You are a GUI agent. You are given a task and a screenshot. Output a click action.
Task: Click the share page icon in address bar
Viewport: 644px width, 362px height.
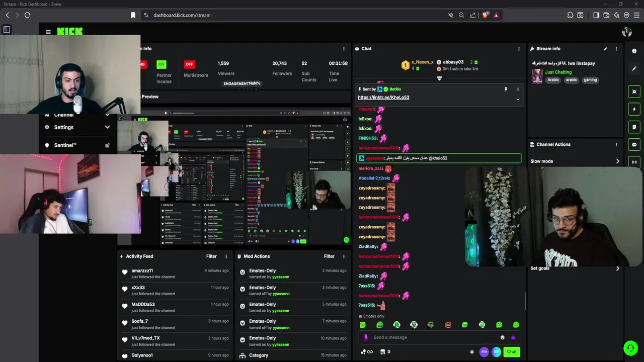pyautogui.click(x=473, y=15)
